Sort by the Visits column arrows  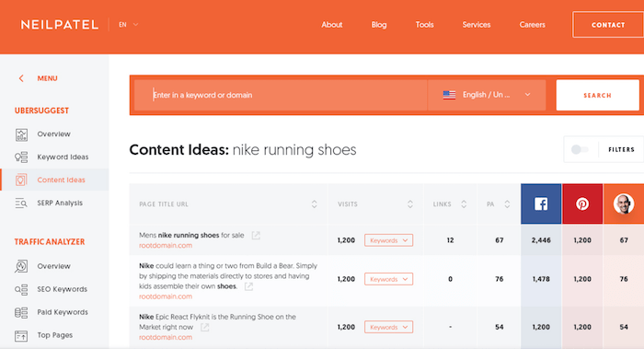(x=410, y=204)
